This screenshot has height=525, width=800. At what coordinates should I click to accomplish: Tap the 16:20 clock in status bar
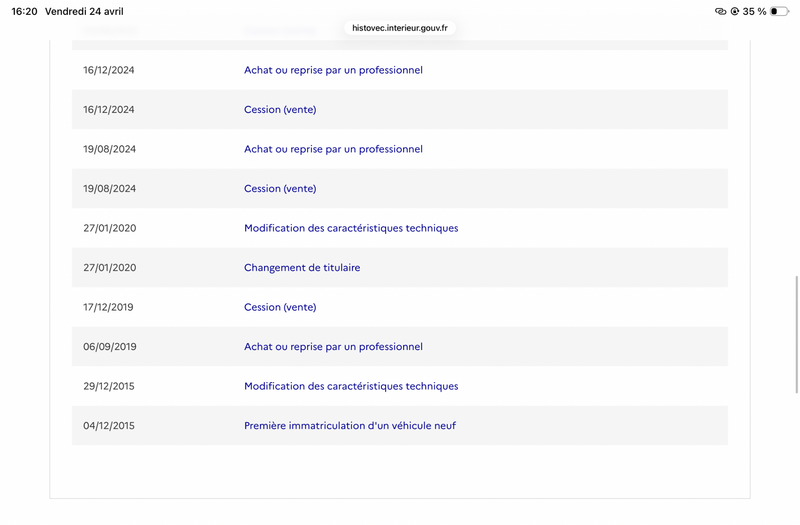point(24,11)
